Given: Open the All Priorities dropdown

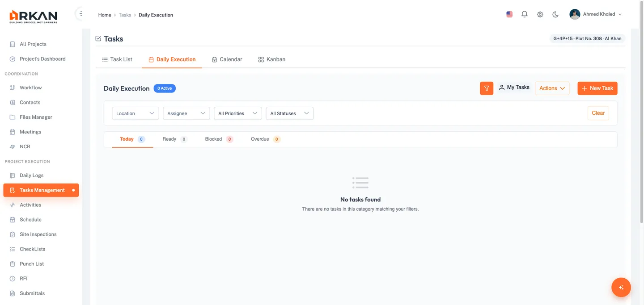Looking at the screenshot, I should [x=237, y=113].
